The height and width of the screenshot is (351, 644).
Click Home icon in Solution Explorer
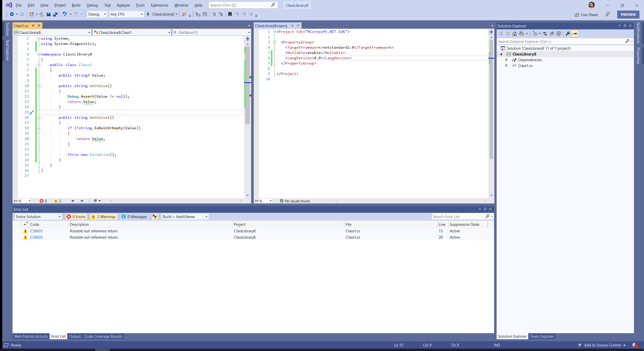point(515,34)
